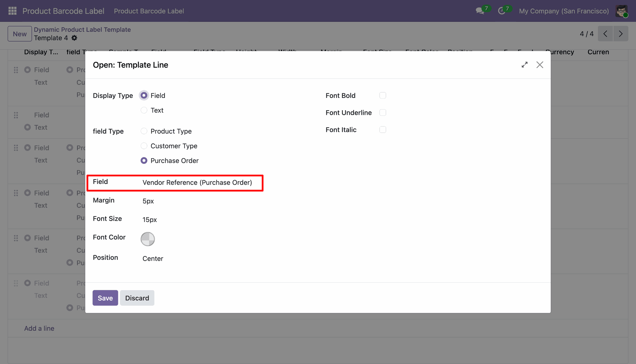Viewport: 636px width, 364px height.
Task: Click the user avatar in top right
Action: (x=621, y=11)
